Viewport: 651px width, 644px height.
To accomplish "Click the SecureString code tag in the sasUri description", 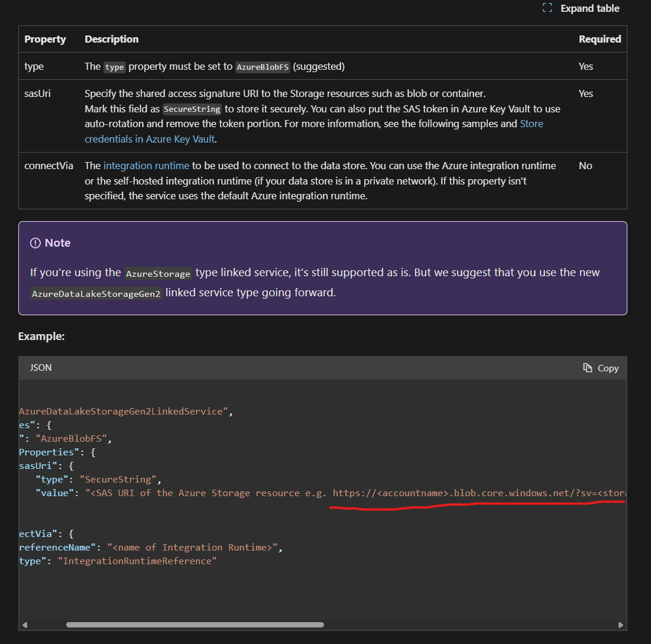I will 192,109.
